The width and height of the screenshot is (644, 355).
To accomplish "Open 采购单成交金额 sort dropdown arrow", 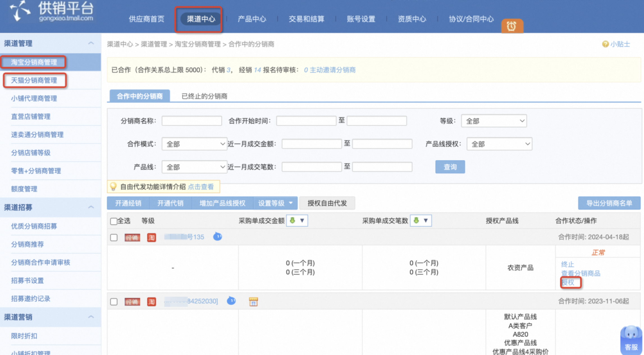I will [x=302, y=220].
